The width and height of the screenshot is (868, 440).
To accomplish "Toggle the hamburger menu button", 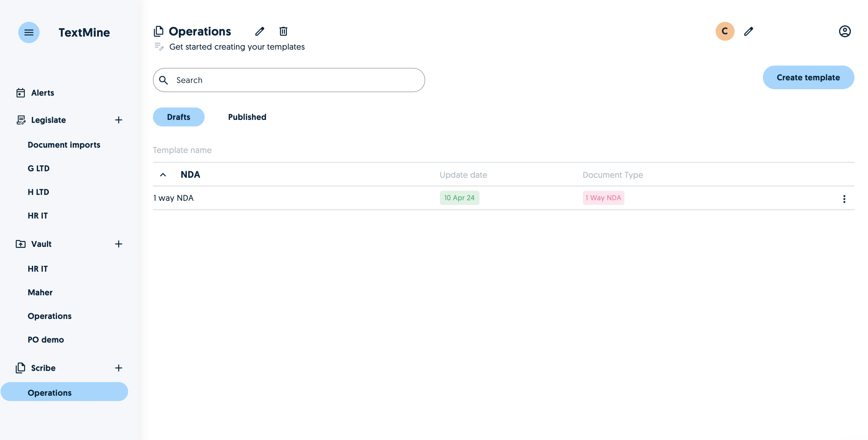I will [x=29, y=32].
